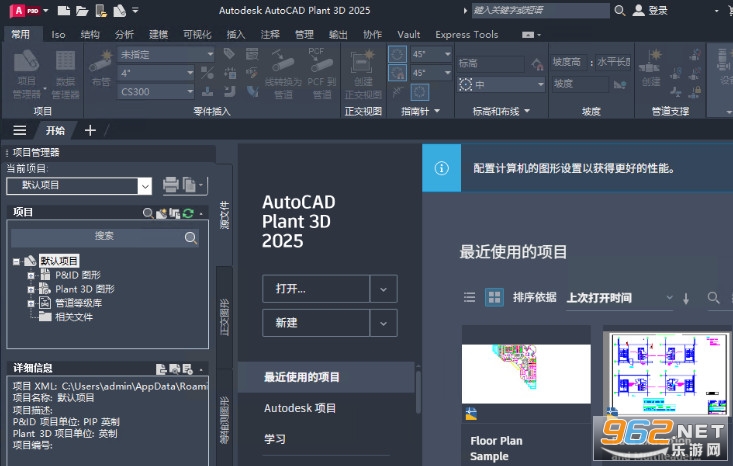The image size is (733, 466).
Task: Switch to the 建模 ribbon tab
Action: [158, 35]
